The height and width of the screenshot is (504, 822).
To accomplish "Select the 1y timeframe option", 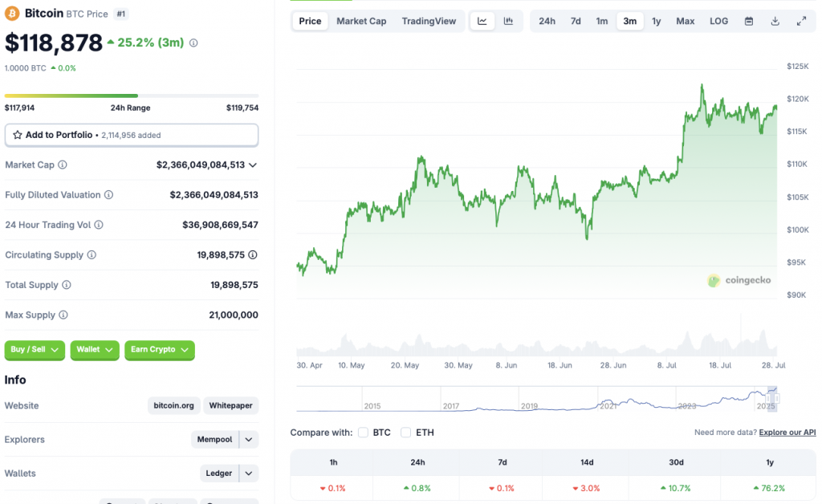I will tap(657, 21).
